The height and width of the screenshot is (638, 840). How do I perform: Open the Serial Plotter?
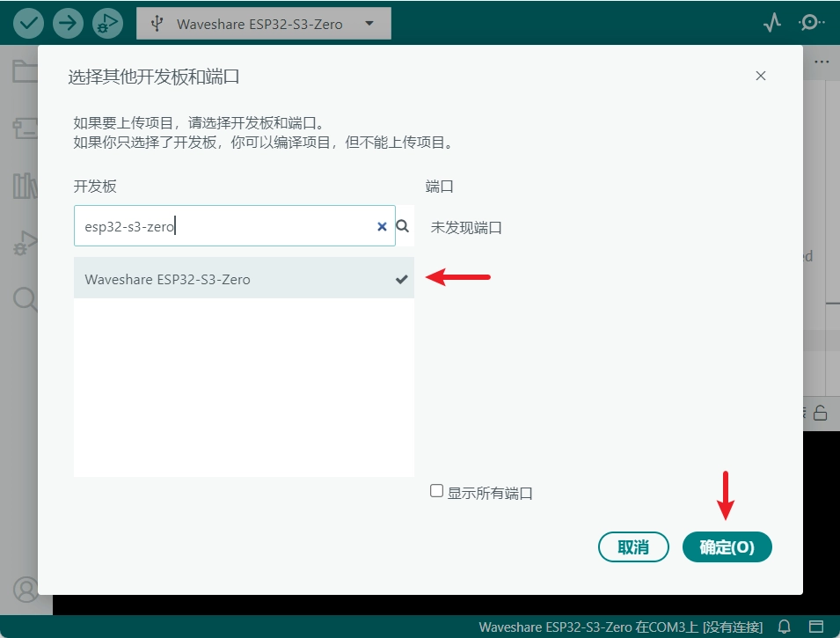pos(771,23)
